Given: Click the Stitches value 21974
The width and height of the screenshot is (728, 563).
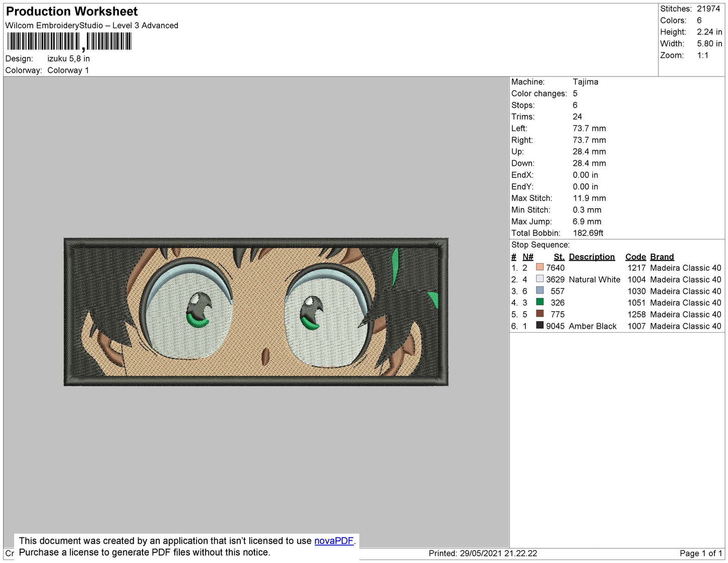Looking at the screenshot, I should [708, 9].
